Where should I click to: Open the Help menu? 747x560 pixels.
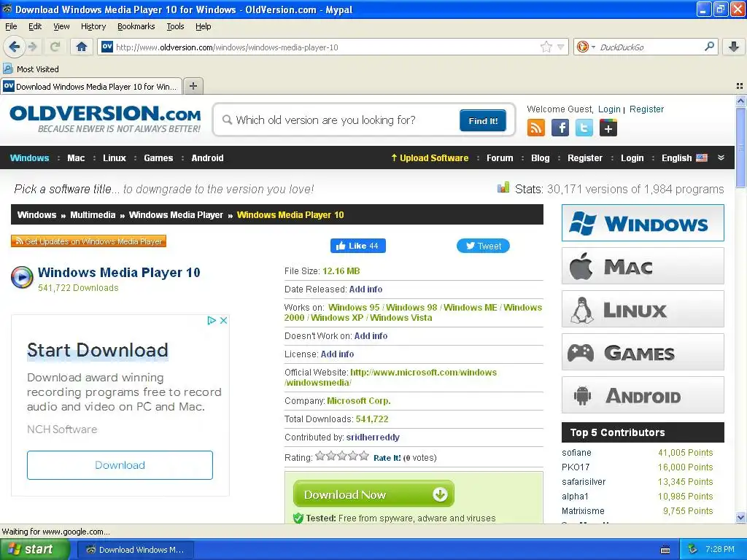tap(203, 26)
